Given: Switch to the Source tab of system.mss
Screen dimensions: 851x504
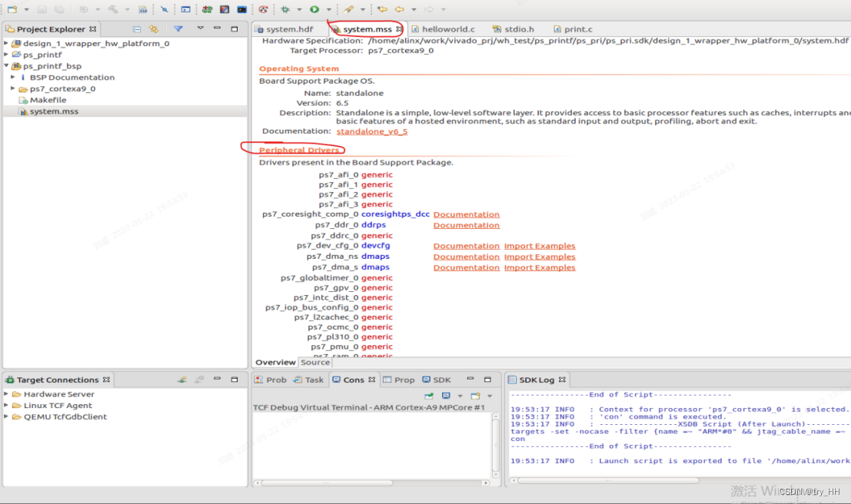Looking at the screenshot, I should point(314,363).
